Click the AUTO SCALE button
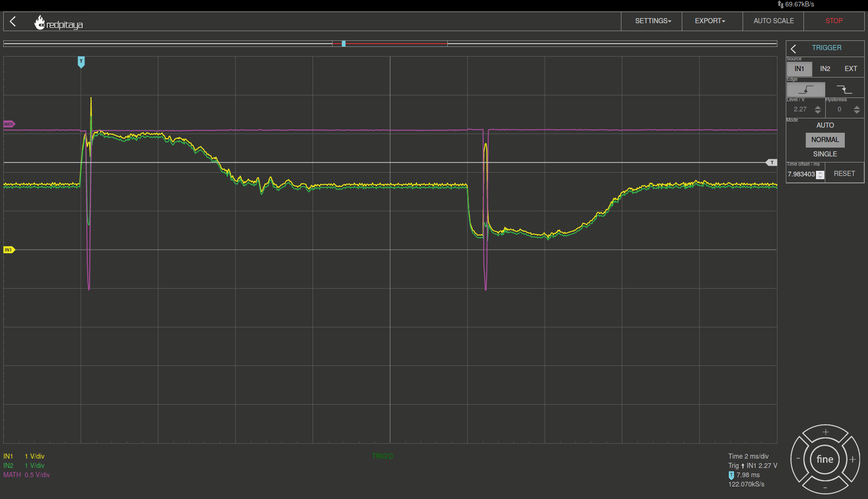The width and height of the screenshot is (868, 499). (773, 21)
